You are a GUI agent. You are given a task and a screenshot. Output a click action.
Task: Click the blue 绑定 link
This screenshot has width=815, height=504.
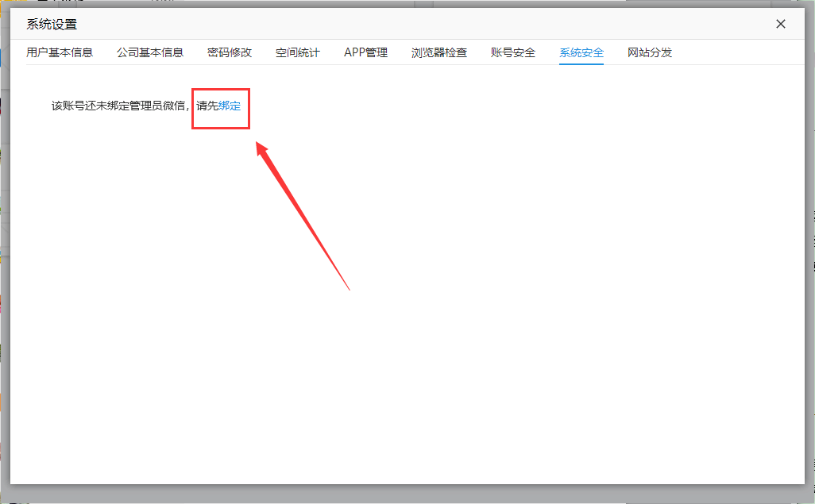click(230, 106)
